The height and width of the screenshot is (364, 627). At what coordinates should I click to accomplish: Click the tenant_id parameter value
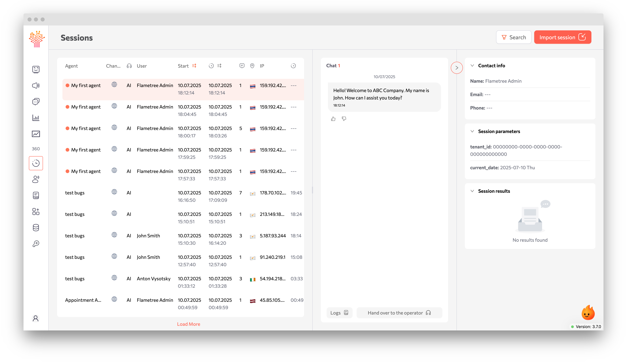pos(516,150)
